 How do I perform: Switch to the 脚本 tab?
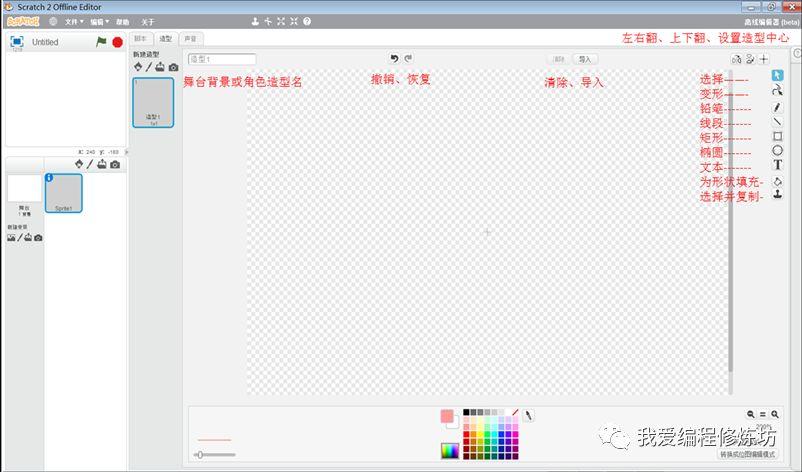tap(140, 38)
